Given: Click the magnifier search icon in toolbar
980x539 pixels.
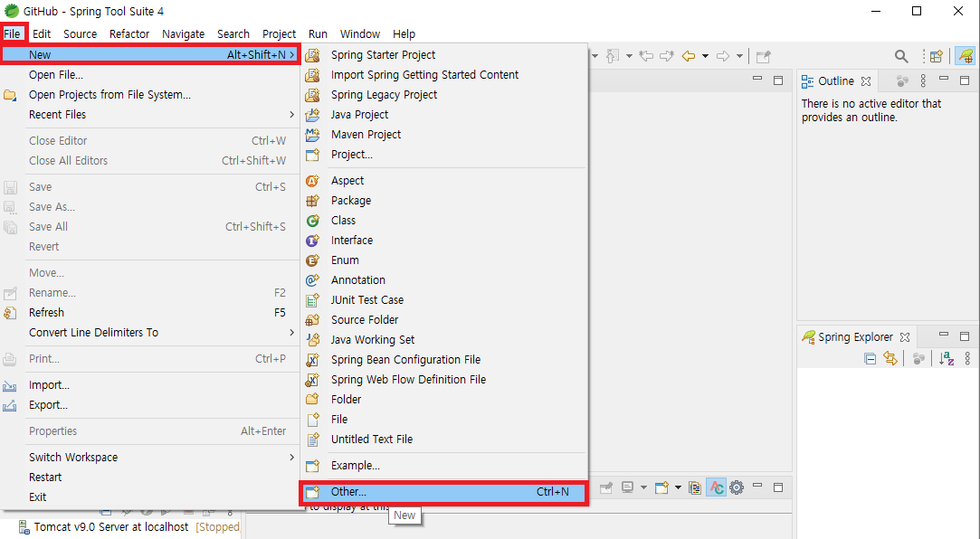Looking at the screenshot, I should coord(901,57).
